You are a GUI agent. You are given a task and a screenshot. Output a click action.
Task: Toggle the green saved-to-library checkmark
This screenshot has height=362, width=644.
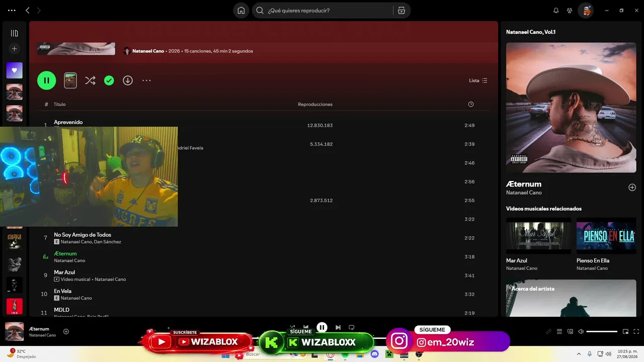tap(109, 80)
